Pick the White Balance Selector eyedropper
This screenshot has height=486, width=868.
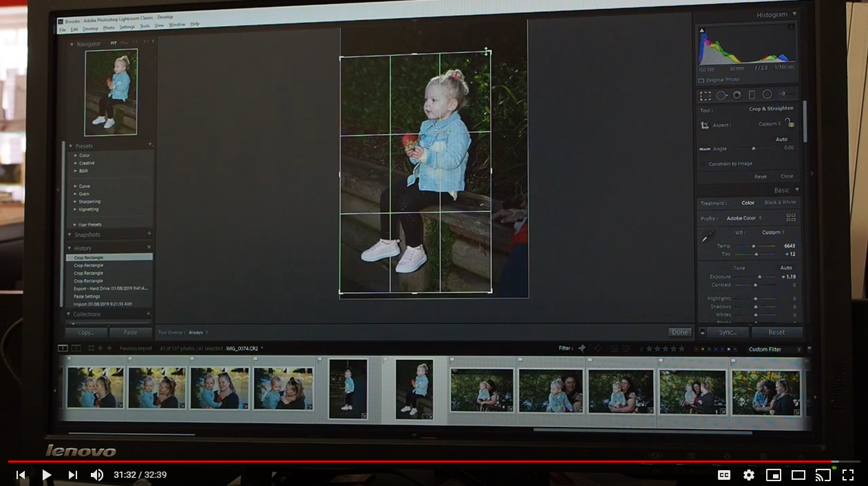pyautogui.click(x=707, y=237)
